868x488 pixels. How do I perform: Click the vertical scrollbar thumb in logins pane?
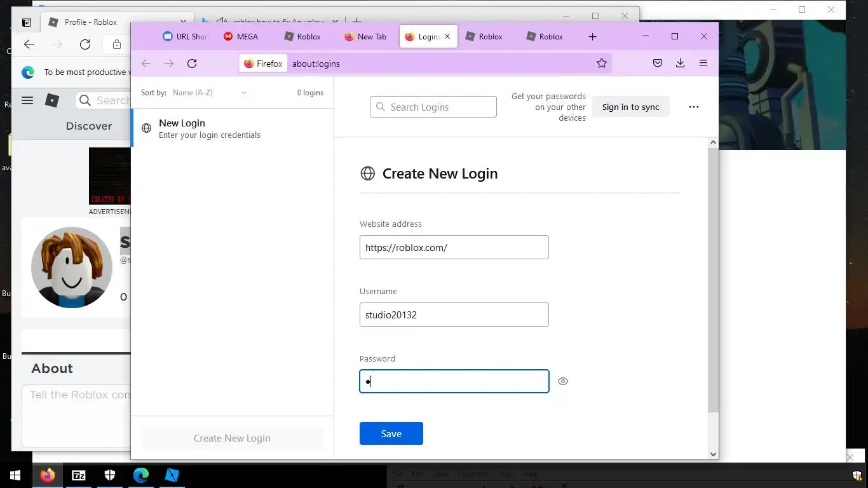pyautogui.click(x=713, y=280)
